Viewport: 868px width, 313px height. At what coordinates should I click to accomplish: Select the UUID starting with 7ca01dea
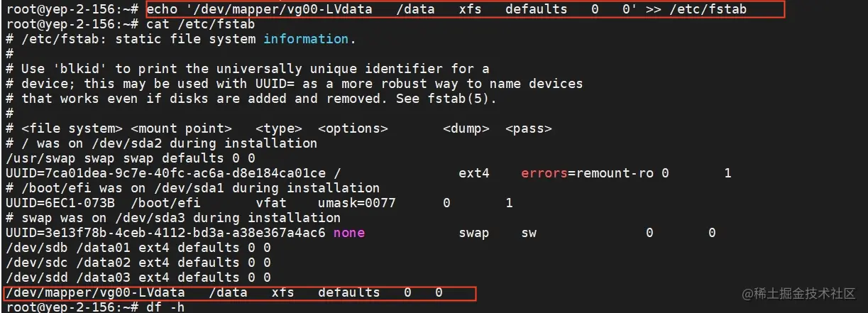(x=165, y=173)
